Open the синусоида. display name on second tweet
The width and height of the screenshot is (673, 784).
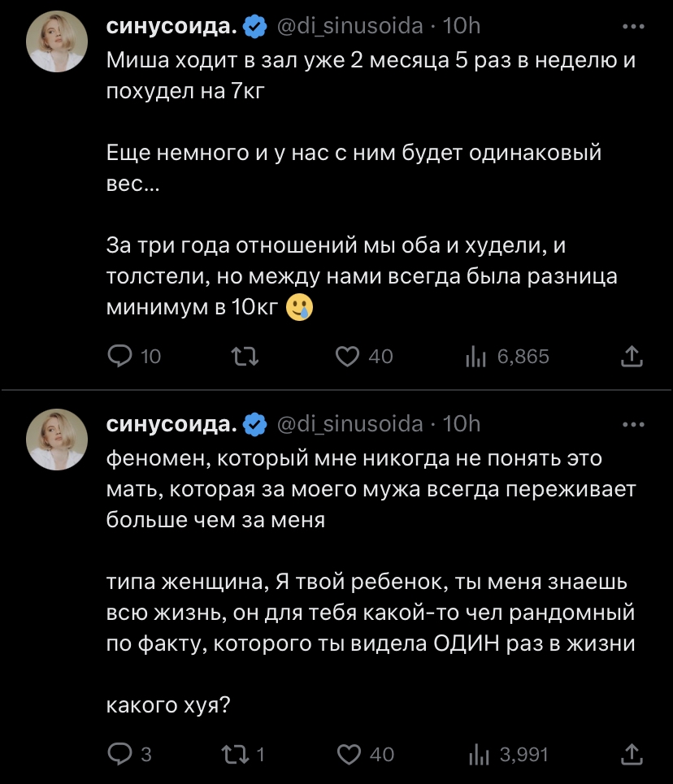(172, 423)
